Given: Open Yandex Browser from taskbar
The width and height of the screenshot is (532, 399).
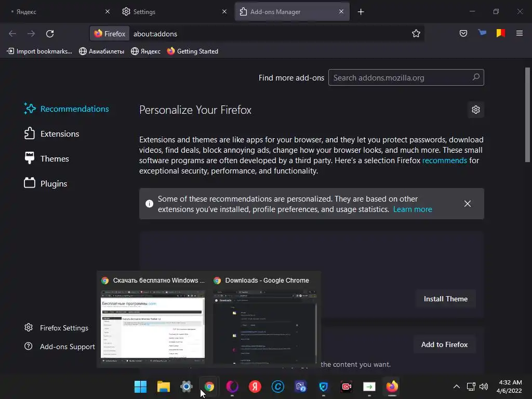Looking at the screenshot, I should (255, 387).
